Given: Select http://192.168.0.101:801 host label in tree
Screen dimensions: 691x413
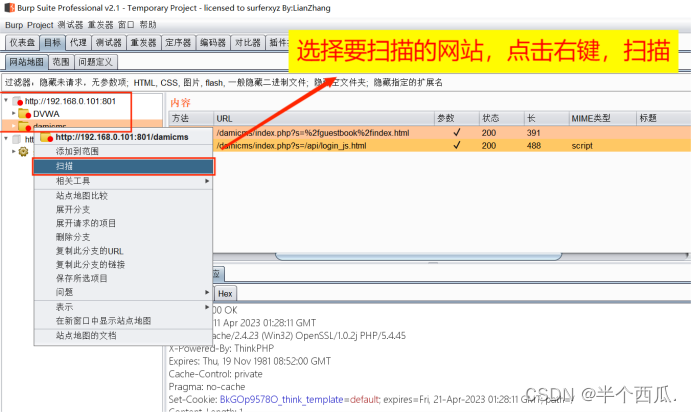Looking at the screenshot, I should tap(70, 101).
